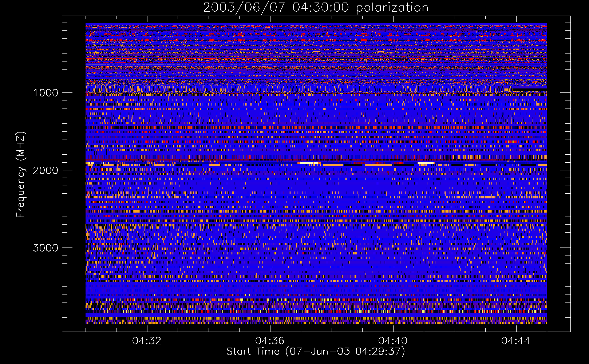
Task: Click the white burst segment near 2000 MHz
Action: click(309, 163)
